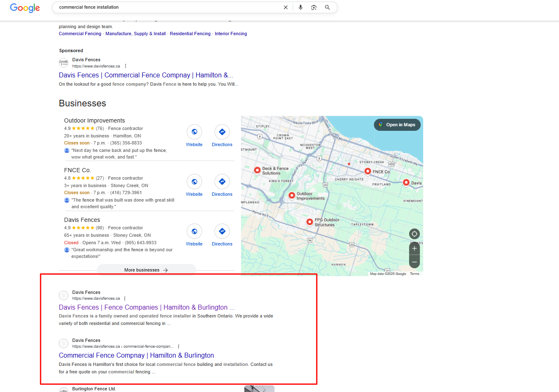Open Manufacture, Supply & Install sitelink

click(x=136, y=34)
